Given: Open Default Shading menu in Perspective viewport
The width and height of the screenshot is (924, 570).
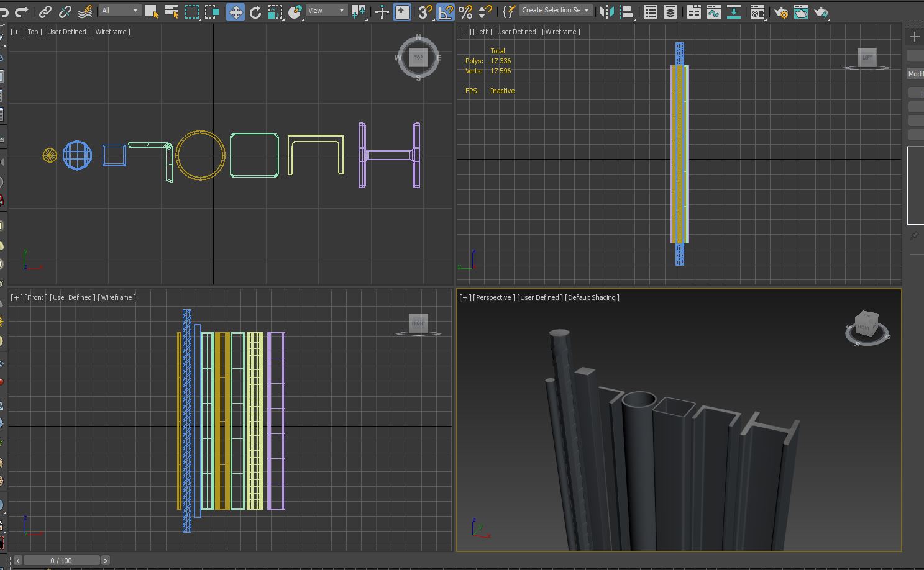Looking at the screenshot, I should (x=592, y=297).
